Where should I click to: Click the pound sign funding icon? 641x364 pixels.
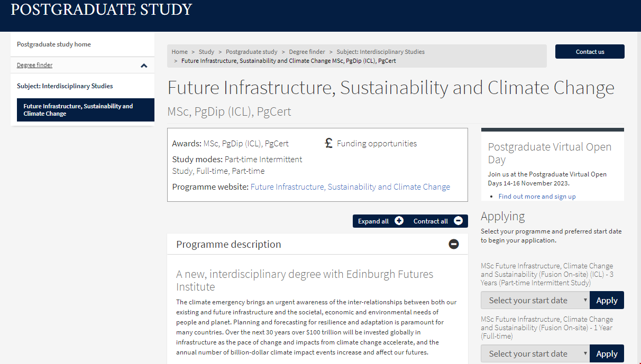tap(329, 143)
